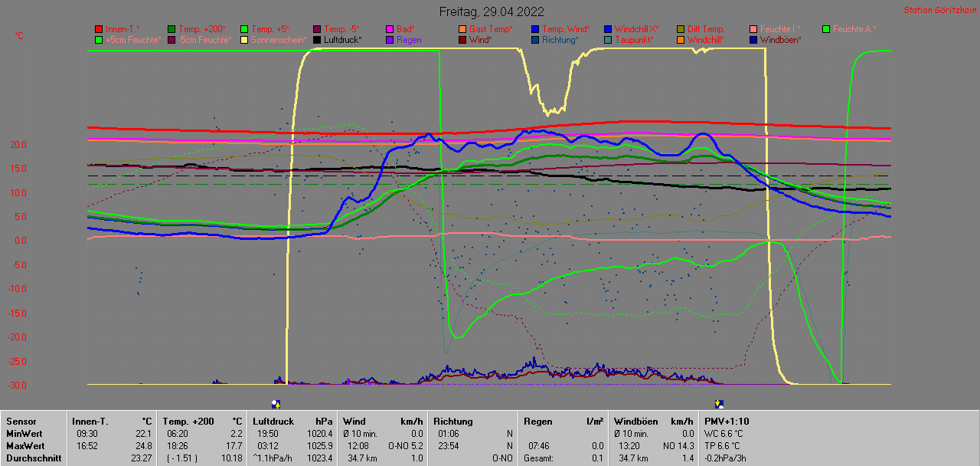Screen dimensions: 980x466
Task: Click the navy Windböen color box
Action: point(754,40)
